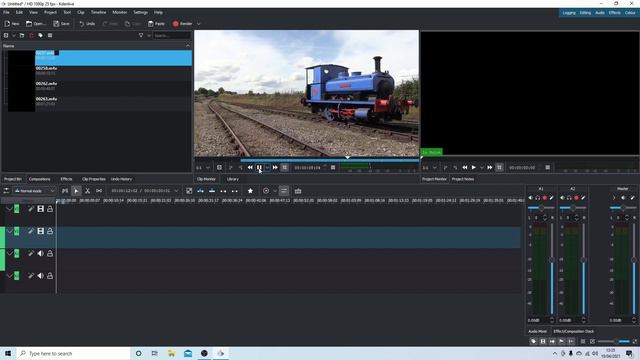Image resolution: width=640 pixels, height=360 pixels.
Task: Switch to the Editing layout
Action: [585, 13]
